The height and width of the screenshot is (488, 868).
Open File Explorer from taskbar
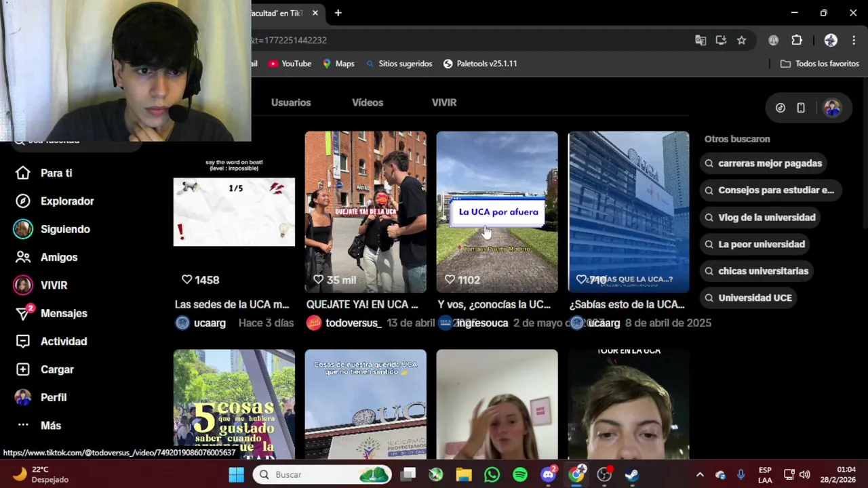click(x=464, y=474)
